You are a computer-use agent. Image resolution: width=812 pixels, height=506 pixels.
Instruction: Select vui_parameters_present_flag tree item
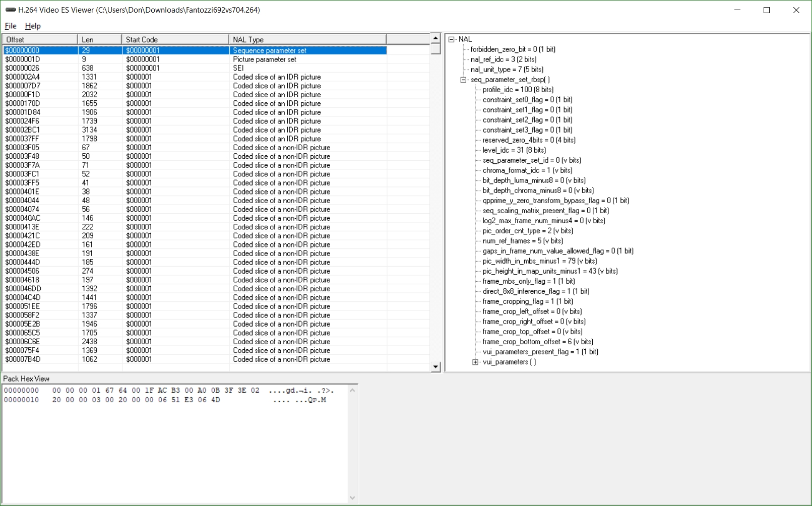pos(540,352)
